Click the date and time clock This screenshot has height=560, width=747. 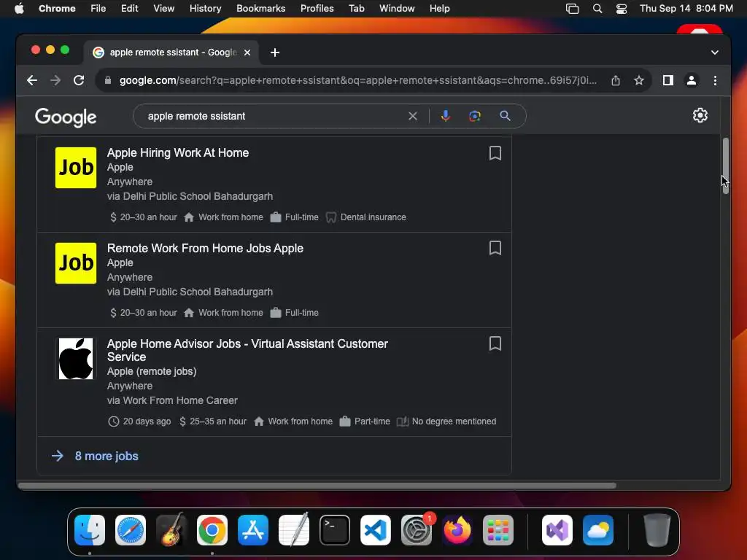pyautogui.click(x=686, y=8)
